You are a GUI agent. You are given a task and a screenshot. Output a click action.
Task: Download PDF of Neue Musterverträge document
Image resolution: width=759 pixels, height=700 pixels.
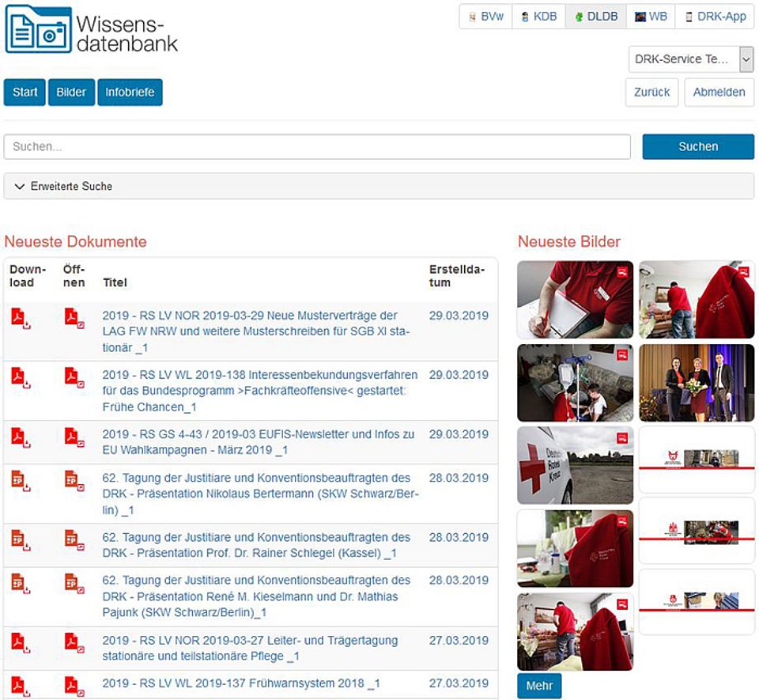(21, 318)
